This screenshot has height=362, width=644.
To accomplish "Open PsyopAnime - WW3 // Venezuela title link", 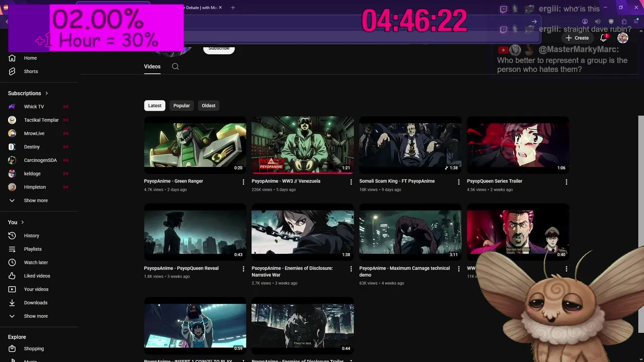I will pyautogui.click(x=286, y=181).
